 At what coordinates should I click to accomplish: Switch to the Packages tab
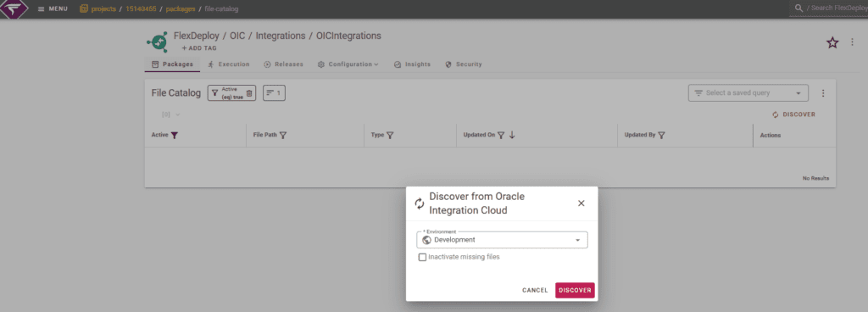[x=172, y=64]
